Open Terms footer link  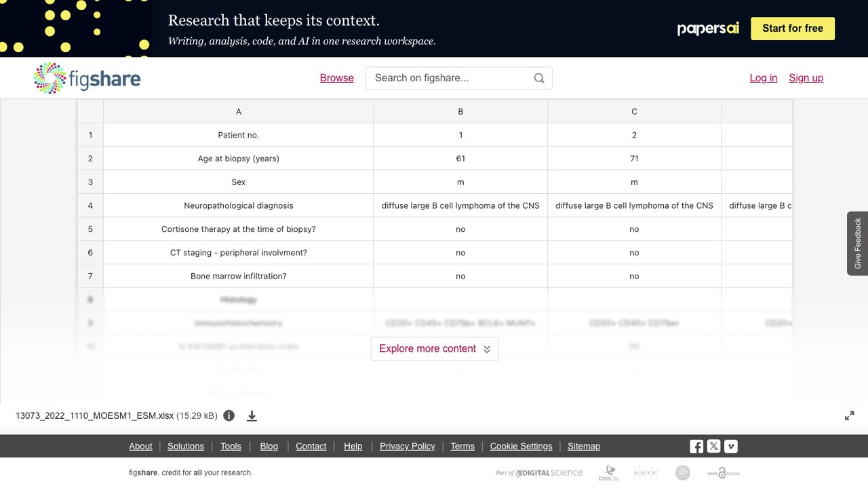click(x=462, y=446)
